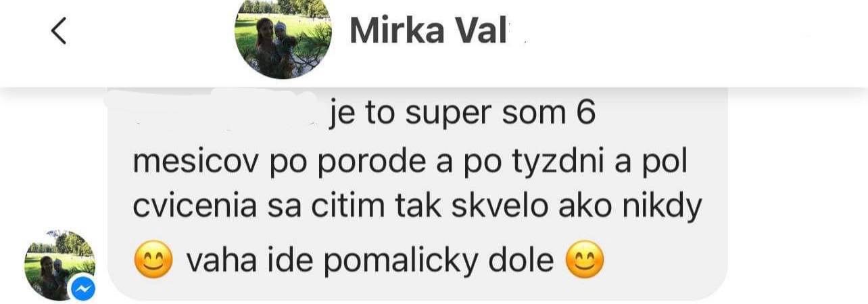Screen dimensions: 868x304
Task: Click the small sender avatar beside the message
Action: [59, 265]
